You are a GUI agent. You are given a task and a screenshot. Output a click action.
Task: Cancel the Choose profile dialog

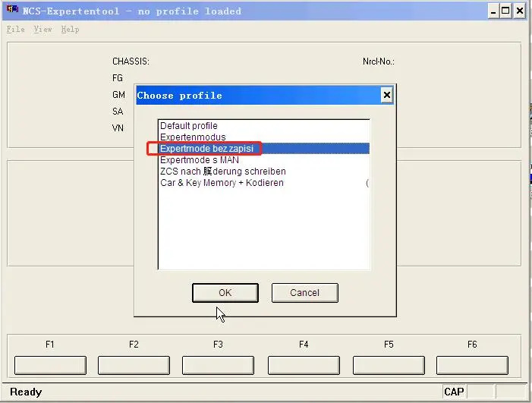point(304,293)
